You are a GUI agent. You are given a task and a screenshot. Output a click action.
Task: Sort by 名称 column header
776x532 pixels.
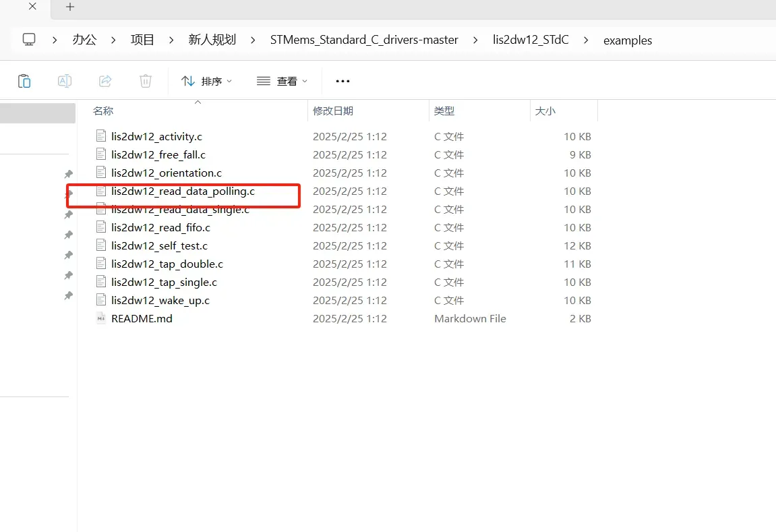pyautogui.click(x=103, y=111)
